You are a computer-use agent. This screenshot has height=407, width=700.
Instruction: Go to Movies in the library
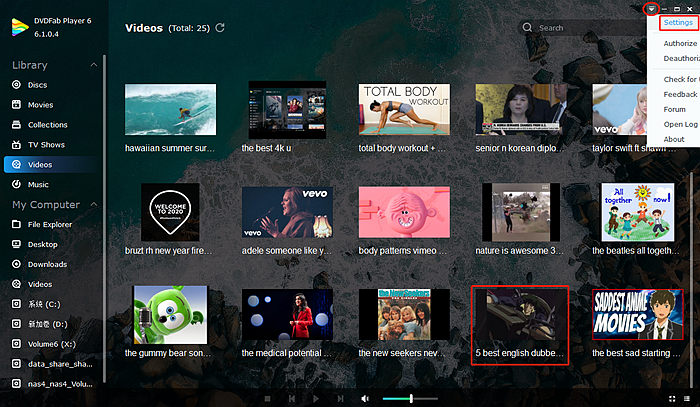(40, 105)
